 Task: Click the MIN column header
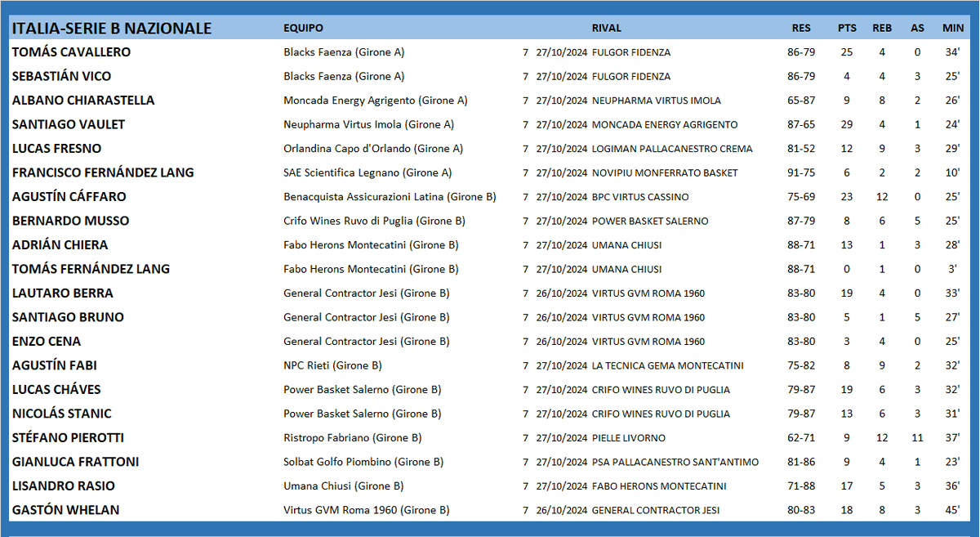tap(953, 28)
